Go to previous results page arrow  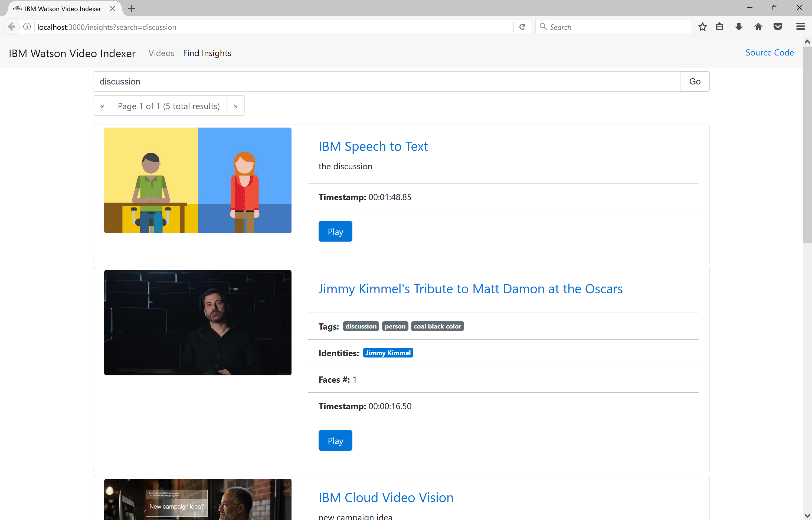[x=102, y=106]
